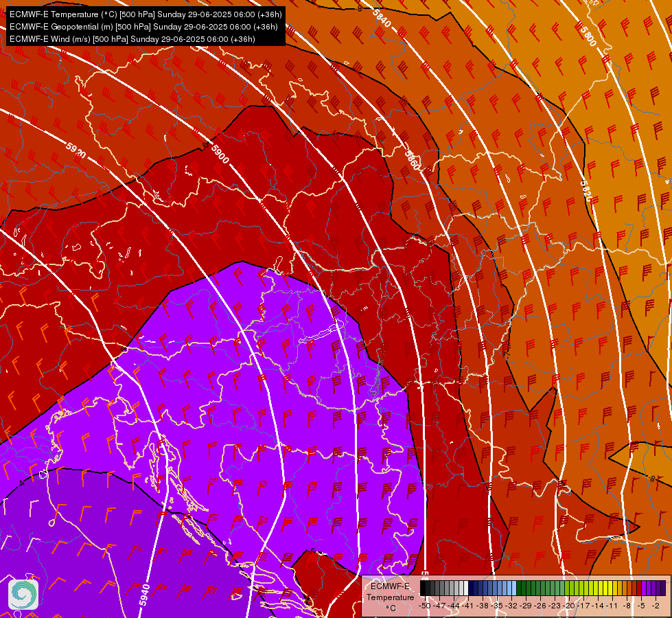Click the -17 legend tick value
This screenshot has width=672, height=618.
tap(583, 606)
